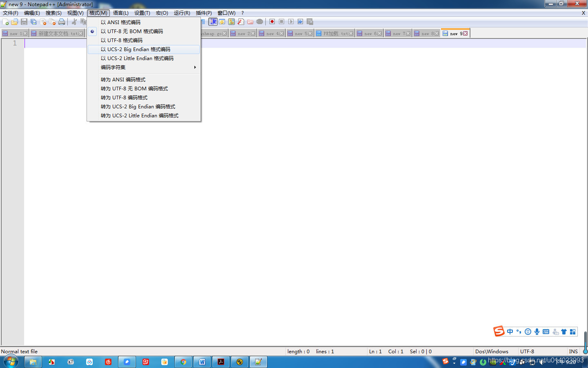Open the 运行(R) menu
588x368 pixels.
click(x=182, y=13)
